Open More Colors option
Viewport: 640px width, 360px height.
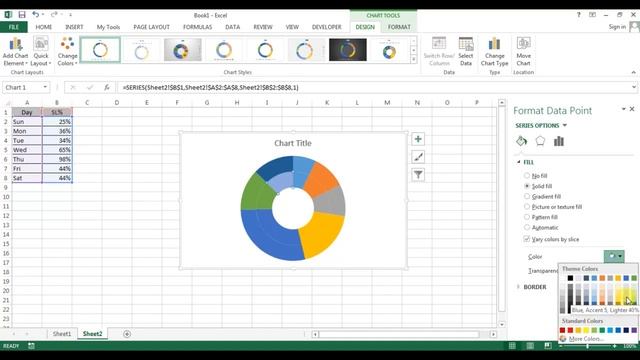pyautogui.click(x=586, y=339)
